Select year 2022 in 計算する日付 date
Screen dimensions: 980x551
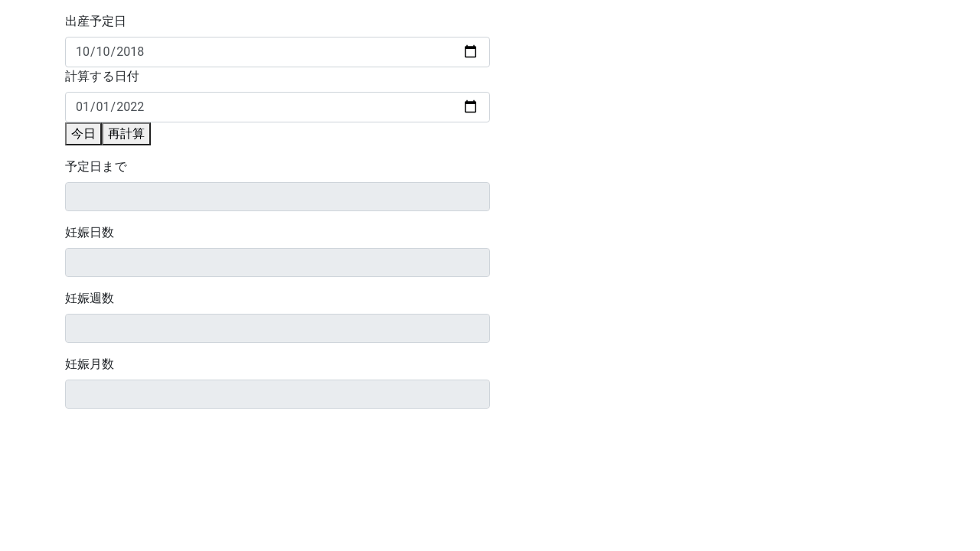click(x=130, y=107)
